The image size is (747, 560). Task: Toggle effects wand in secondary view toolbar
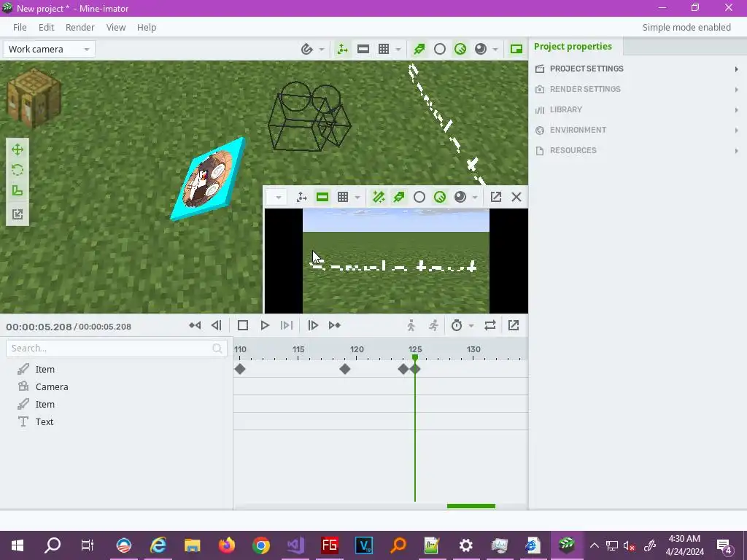point(379,197)
